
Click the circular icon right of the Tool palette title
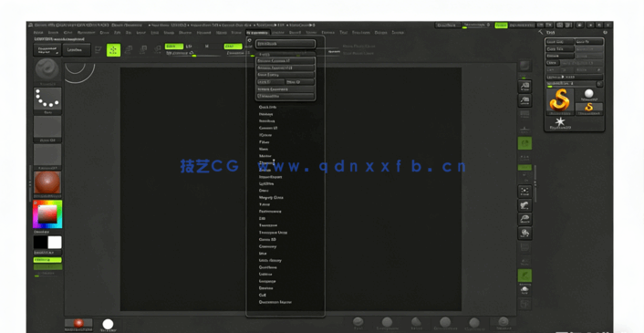(x=605, y=33)
